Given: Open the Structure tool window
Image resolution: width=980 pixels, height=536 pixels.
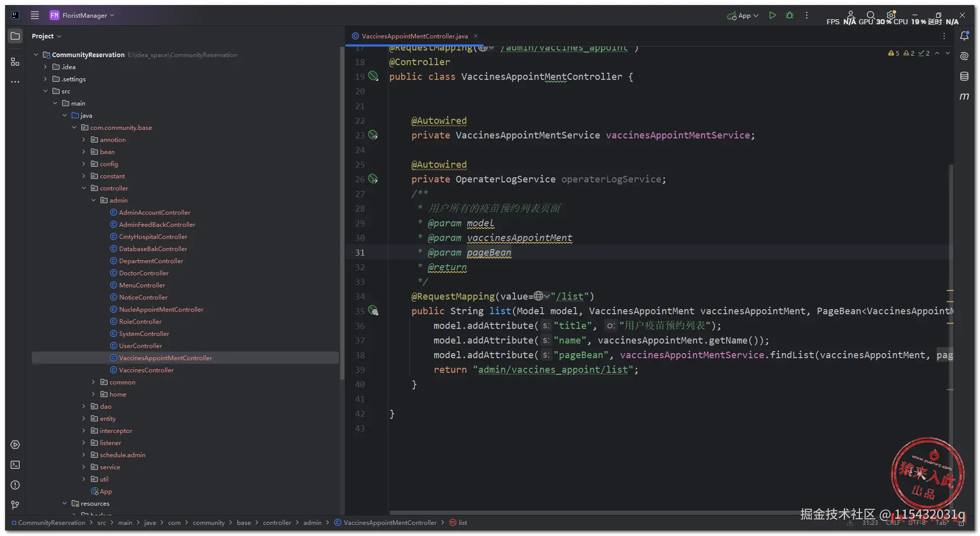Looking at the screenshot, I should tap(15, 62).
